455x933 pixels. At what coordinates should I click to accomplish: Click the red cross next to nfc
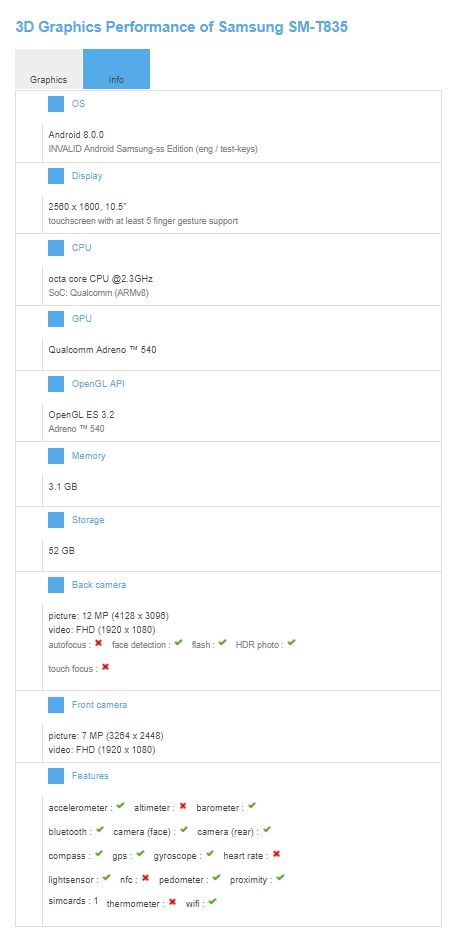tap(145, 878)
